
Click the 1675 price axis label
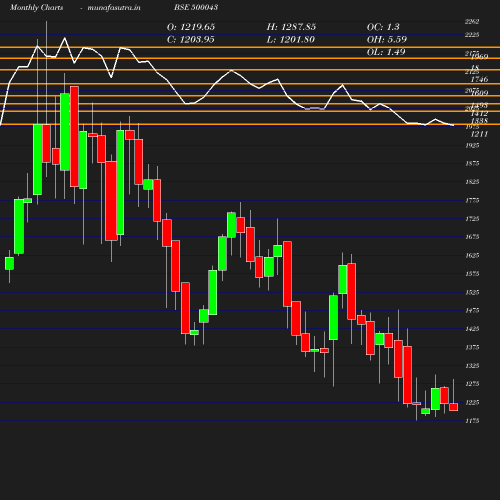point(472,237)
